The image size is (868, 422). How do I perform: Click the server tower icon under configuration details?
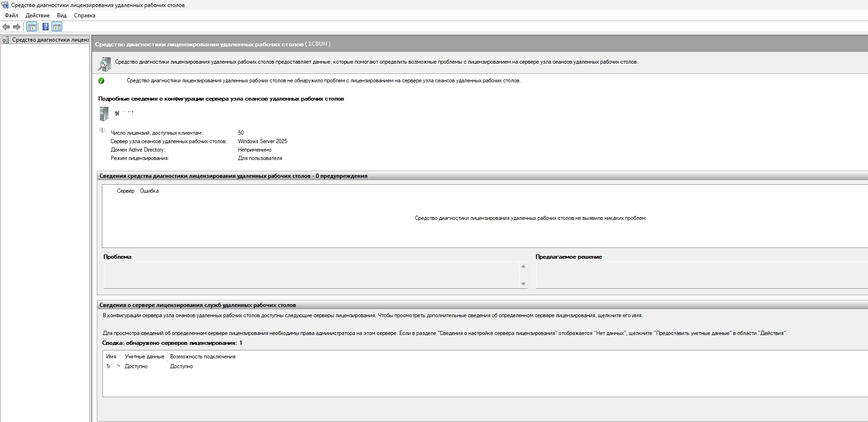click(104, 114)
